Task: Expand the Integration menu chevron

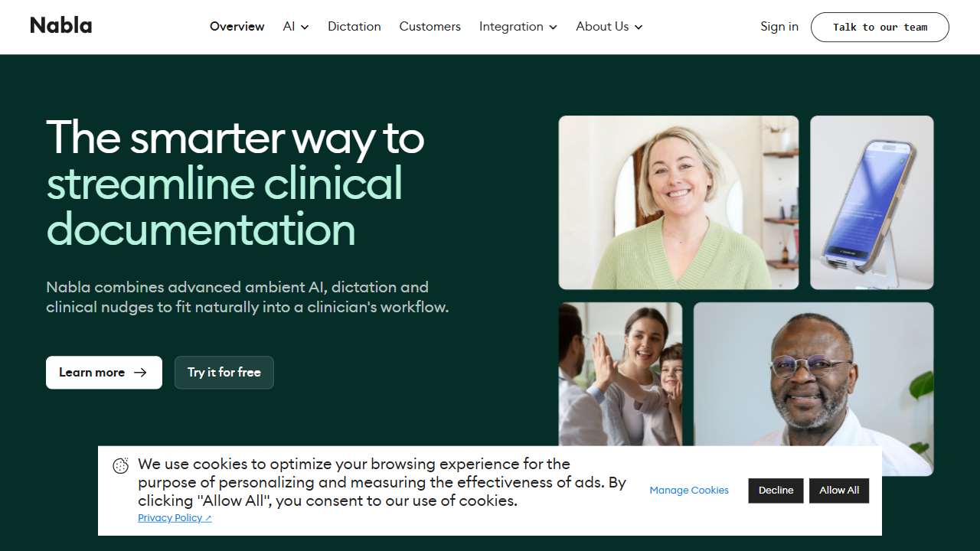Action: [553, 27]
